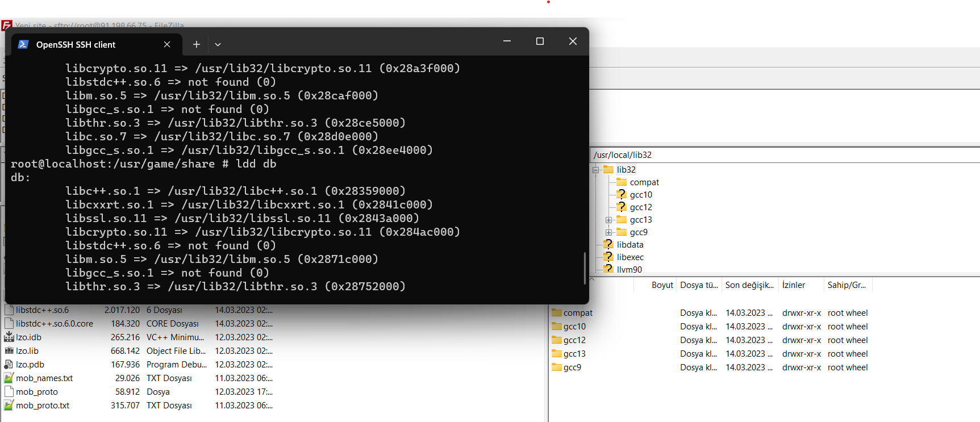Click Program Debu... type cell
The width and height of the screenshot is (980, 422).
177,365
